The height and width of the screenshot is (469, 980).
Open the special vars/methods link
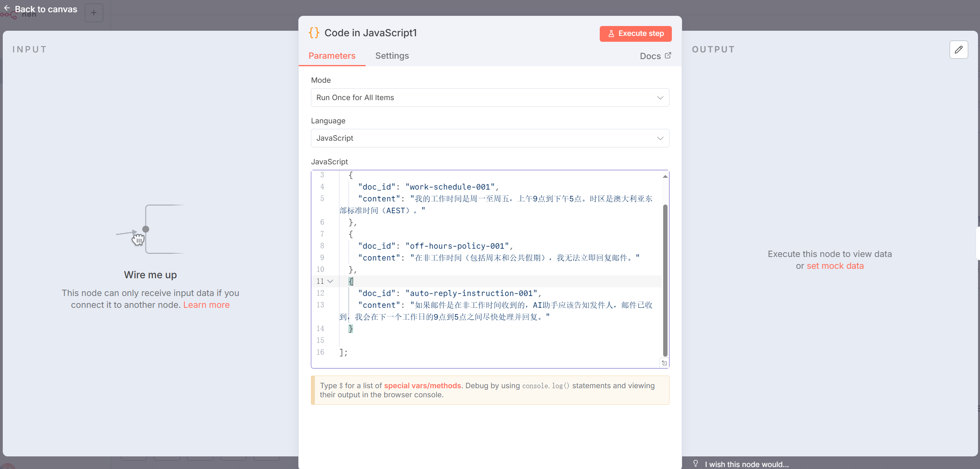(x=422, y=385)
